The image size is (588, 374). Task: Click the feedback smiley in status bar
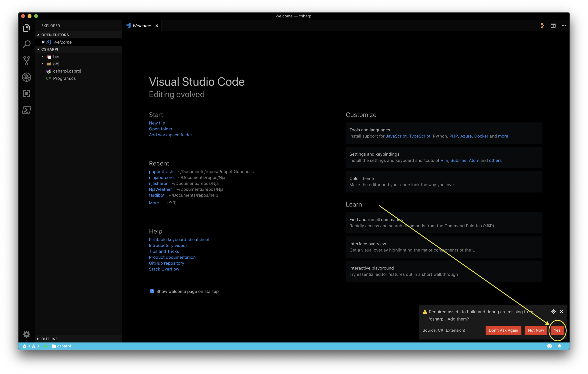pos(549,346)
